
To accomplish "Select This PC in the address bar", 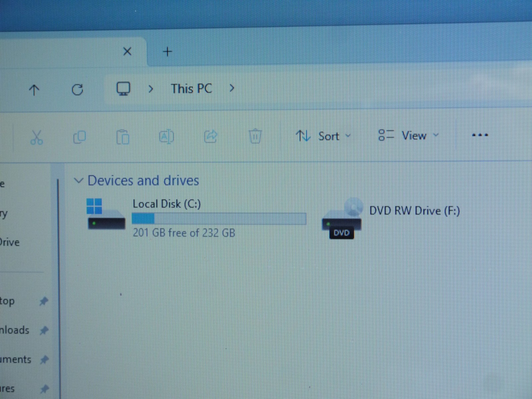I will point(191,88).
